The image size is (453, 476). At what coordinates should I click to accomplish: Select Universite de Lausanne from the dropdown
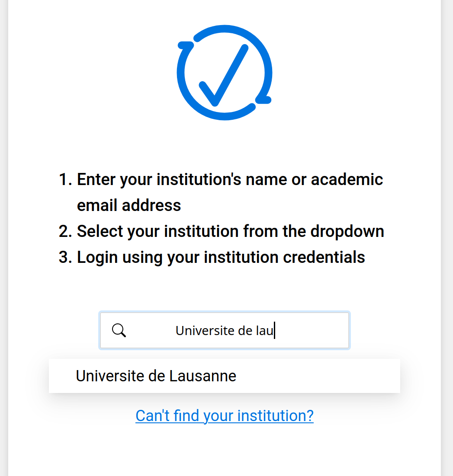click(x=156, y=376)
